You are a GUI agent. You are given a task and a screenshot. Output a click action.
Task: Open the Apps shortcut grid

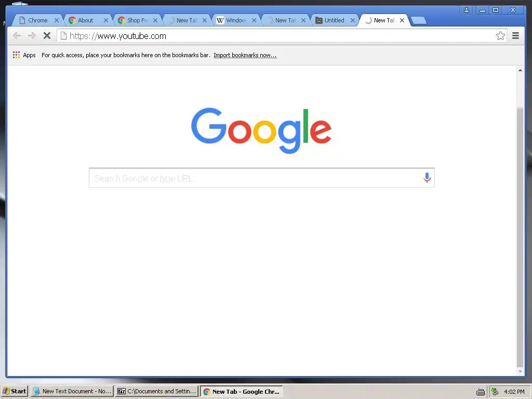pos(16,55)
